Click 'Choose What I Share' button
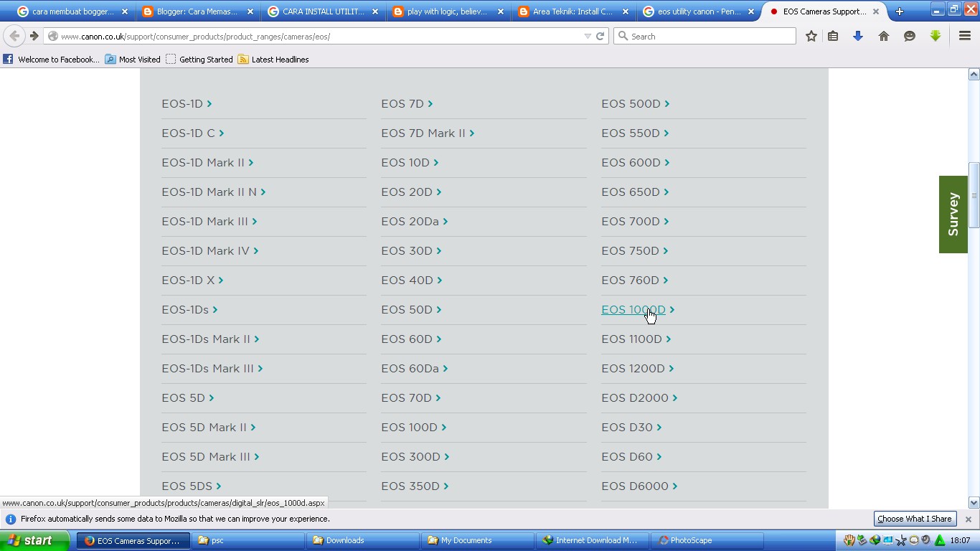This screenshot has height=551, width=980. (915, 519)
